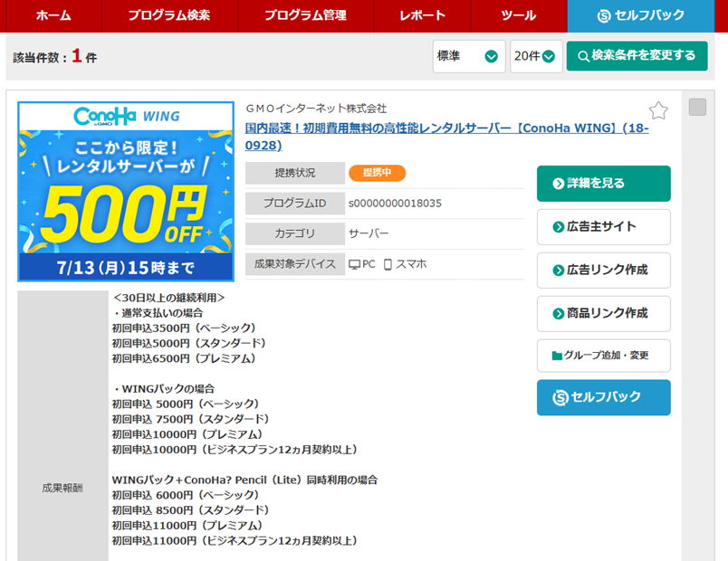Tick the program selection checkbox

(x=697, y=107)
